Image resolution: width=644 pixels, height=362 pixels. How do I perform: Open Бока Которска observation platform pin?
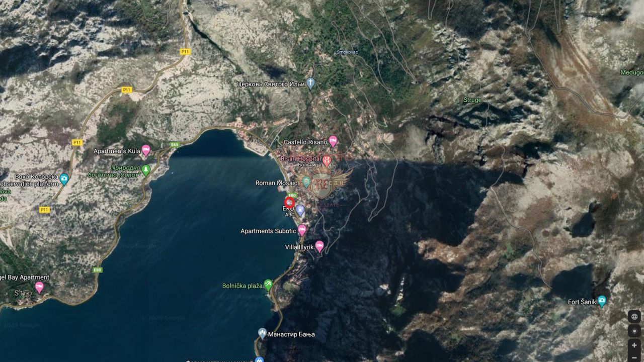point(64,179)
